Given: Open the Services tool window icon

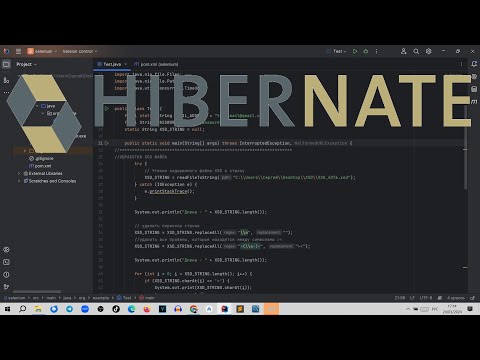Looking at the screenshot, I should click(x=6, y=250).
